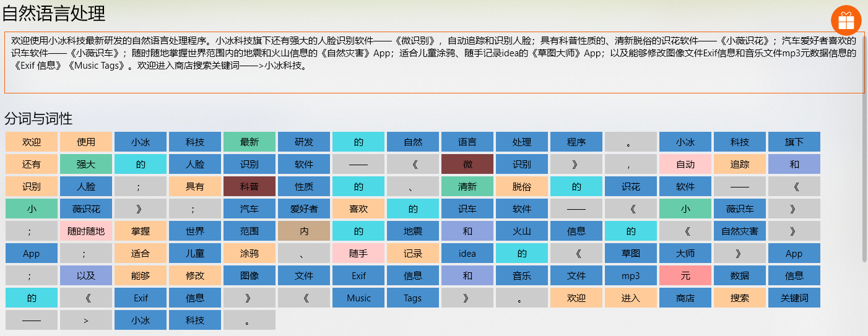868x336 pixels.
Task: Click the '喜欢' word tile
Action: pos(358,209)
